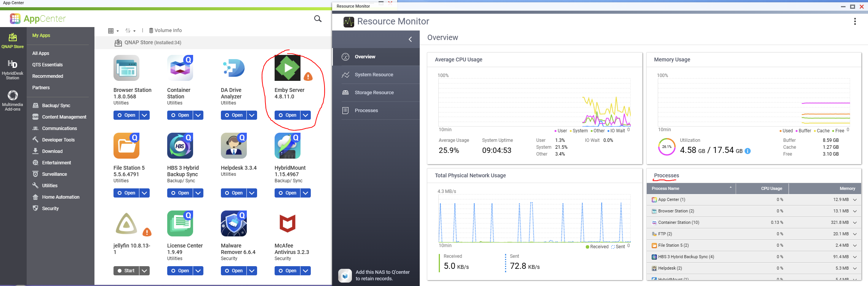
Task: Select QTS Essentials category
Action: tap(48, 65)
